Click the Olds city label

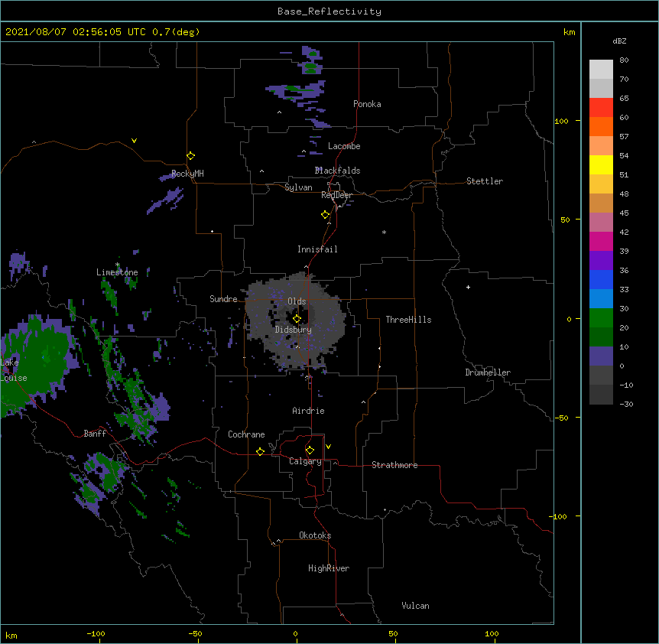[x=297, y=301]
